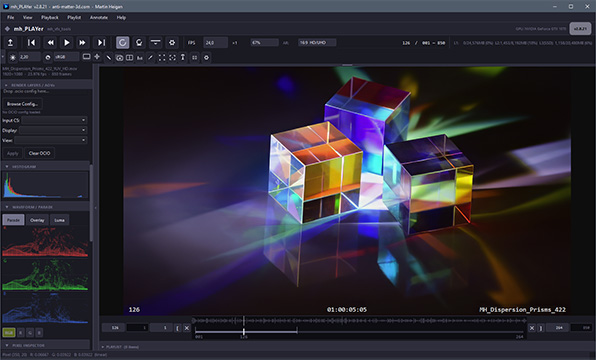
Task: Open the Input CS dropdown
Action: pos(54,120)
